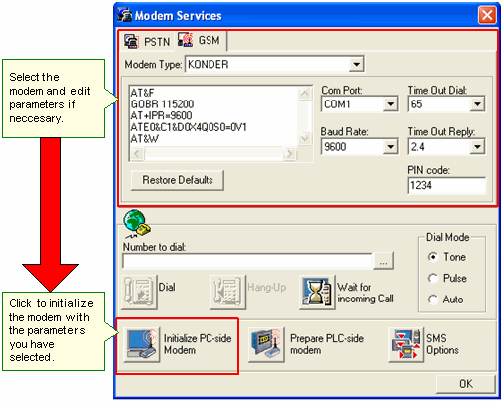Select Auto dial mode

(x=433, y=299)
